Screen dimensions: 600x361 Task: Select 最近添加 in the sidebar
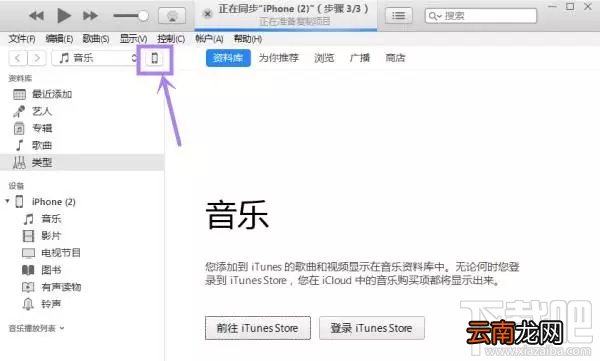point(82,94)
